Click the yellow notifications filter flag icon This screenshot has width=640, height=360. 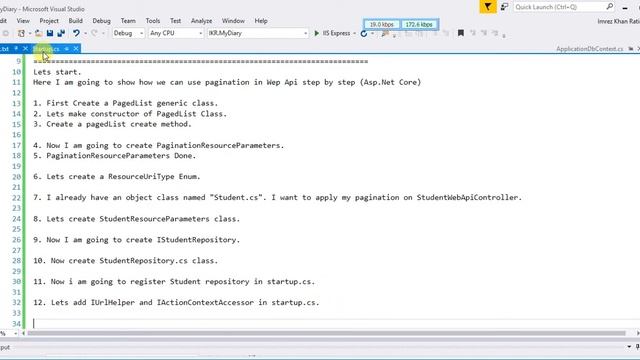click(488, 7)
